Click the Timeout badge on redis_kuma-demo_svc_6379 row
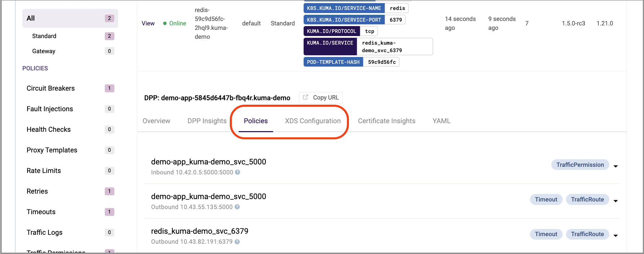 click(x=546, y=234)
